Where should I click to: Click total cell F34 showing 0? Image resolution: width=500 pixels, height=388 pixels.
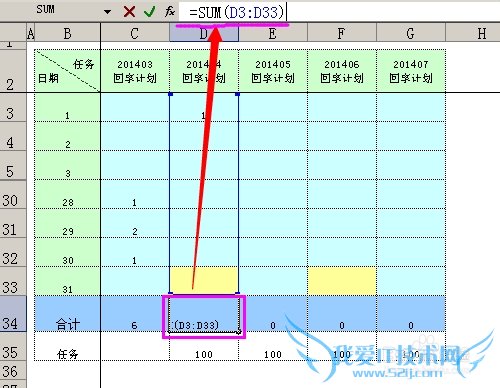(342, 314)
